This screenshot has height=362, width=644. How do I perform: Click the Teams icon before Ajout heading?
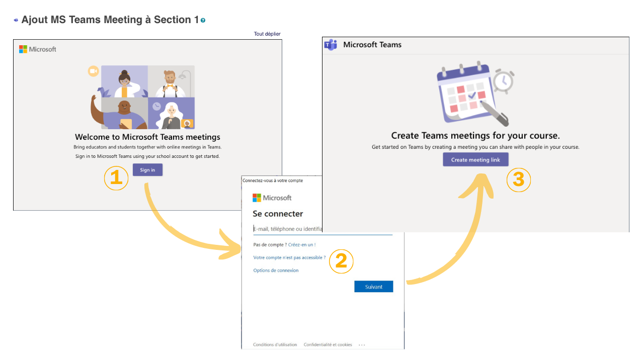point(16,20)
